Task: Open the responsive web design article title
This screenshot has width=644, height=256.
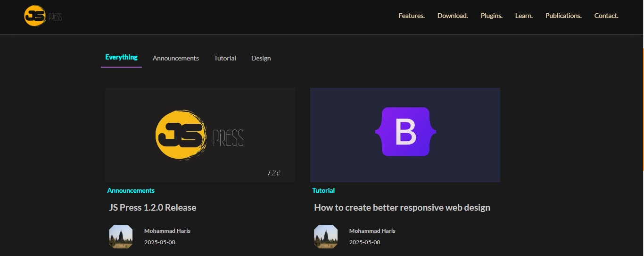Action: click(x=402, y=207)
